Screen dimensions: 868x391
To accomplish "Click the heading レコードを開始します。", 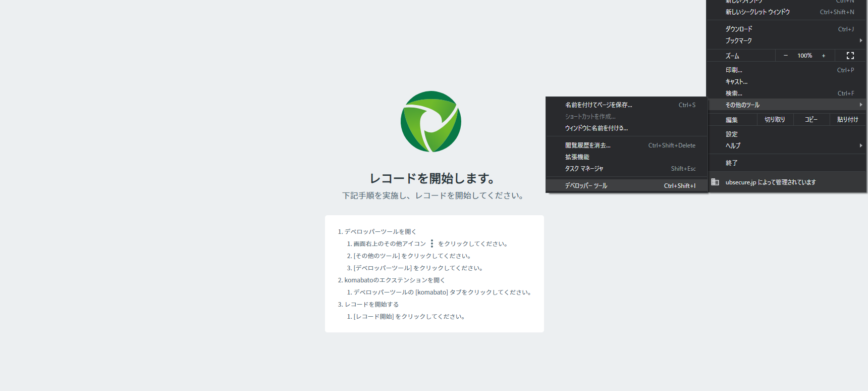I will (x=433, y=178).
